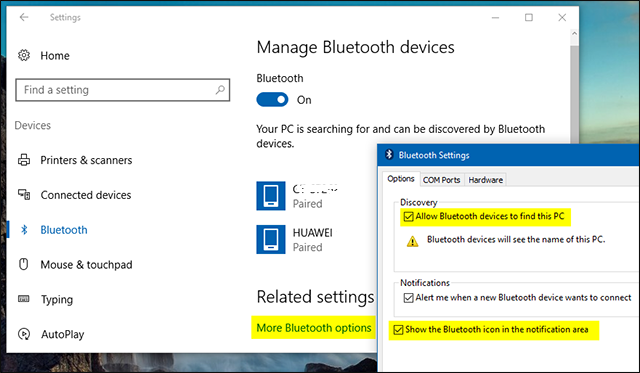Uncheck Show the Bluetooth icon in notification area
Screen dimensions: 640x373
coord(398,329)
